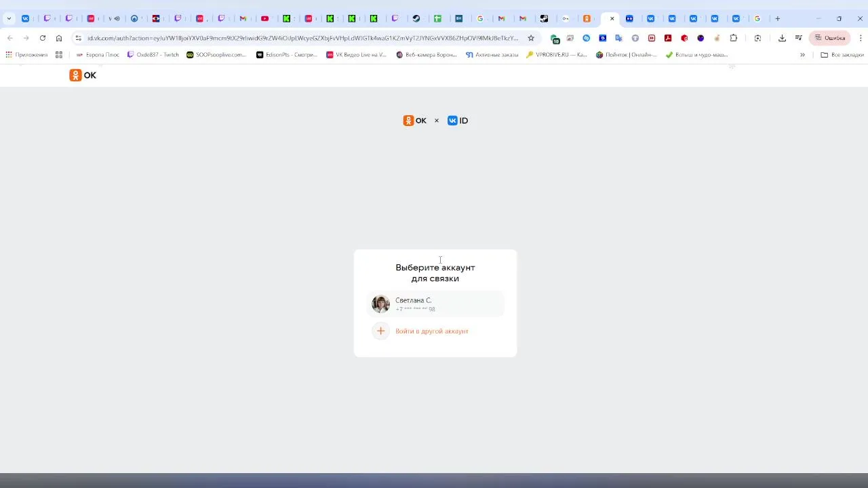The image size is (868, 488).
Task: Go to the browser home page
Action: pyautogui.click(x=59, y=38)
